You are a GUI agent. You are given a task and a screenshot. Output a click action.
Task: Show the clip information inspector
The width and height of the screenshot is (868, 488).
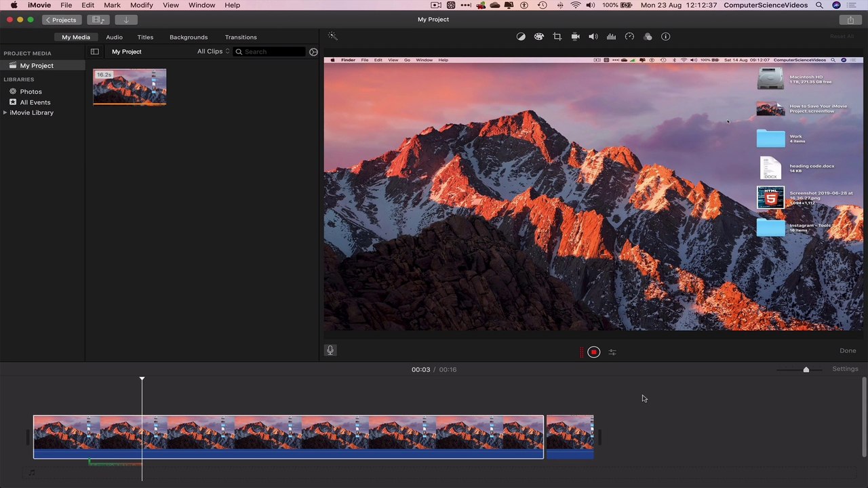click(x=666, y=37)
